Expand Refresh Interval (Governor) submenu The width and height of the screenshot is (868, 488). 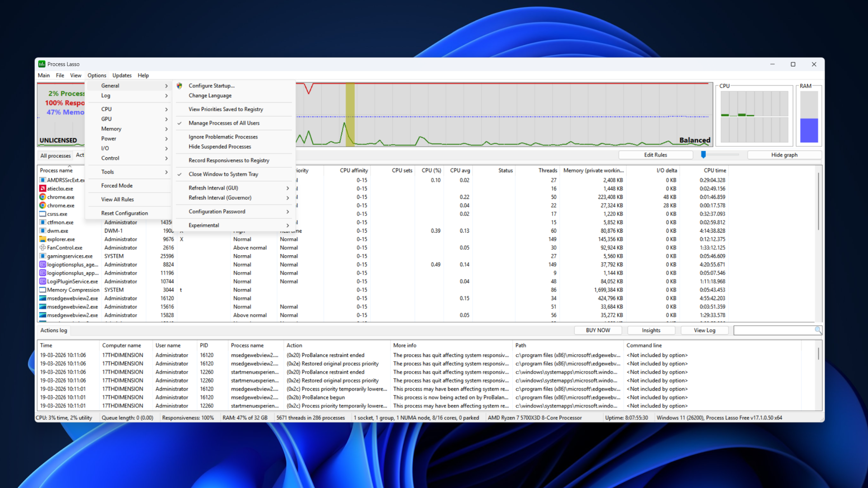click(234, 198)
